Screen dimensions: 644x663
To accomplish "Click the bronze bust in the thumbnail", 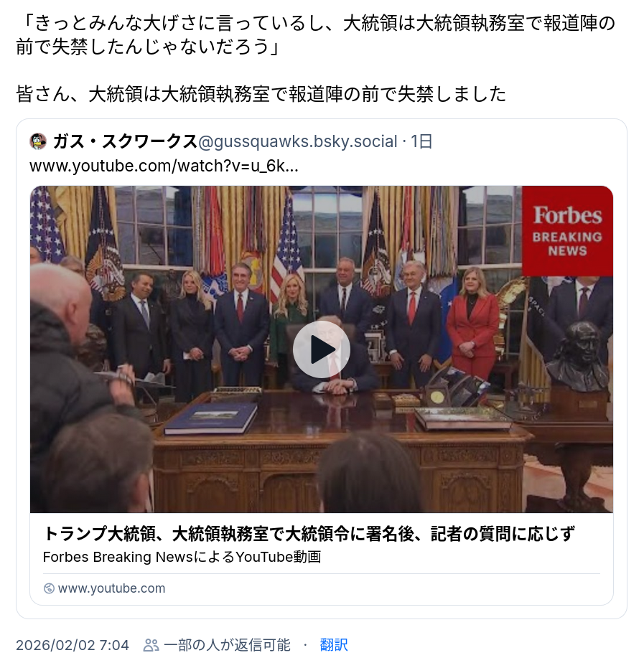I will click(x=578, y=356).
